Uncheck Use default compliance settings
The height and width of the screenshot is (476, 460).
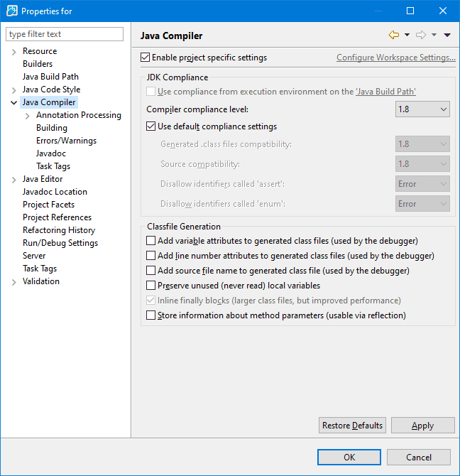150,126
